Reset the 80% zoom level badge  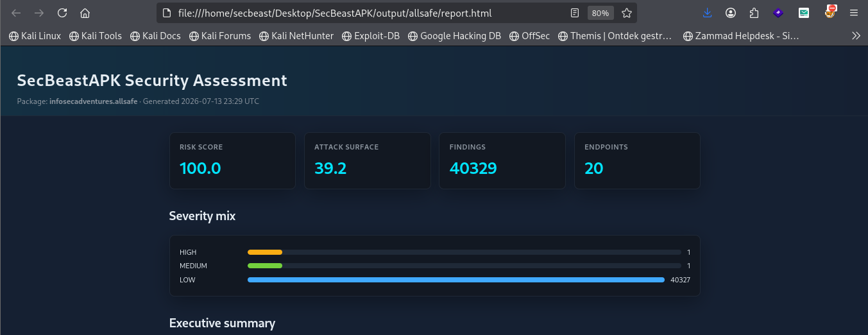(600, 13)
